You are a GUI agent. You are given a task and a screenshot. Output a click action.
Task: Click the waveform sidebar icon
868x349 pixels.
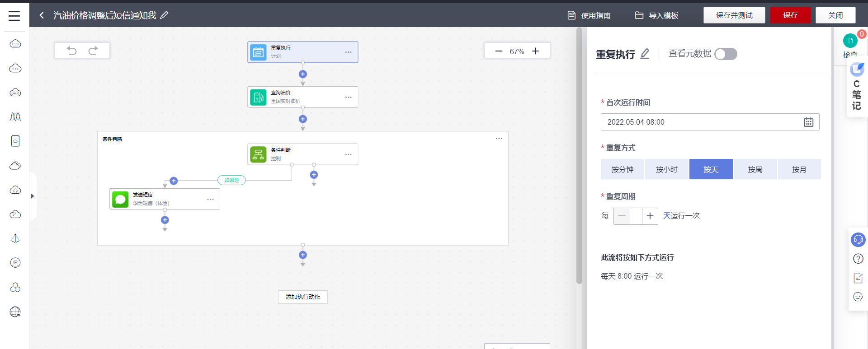click(15, 117)
